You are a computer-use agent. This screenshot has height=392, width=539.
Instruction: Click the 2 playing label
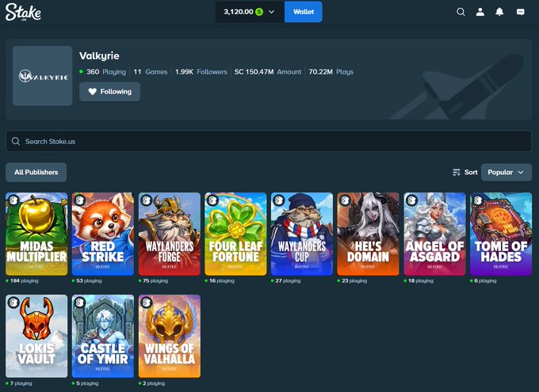click(154, 383)
